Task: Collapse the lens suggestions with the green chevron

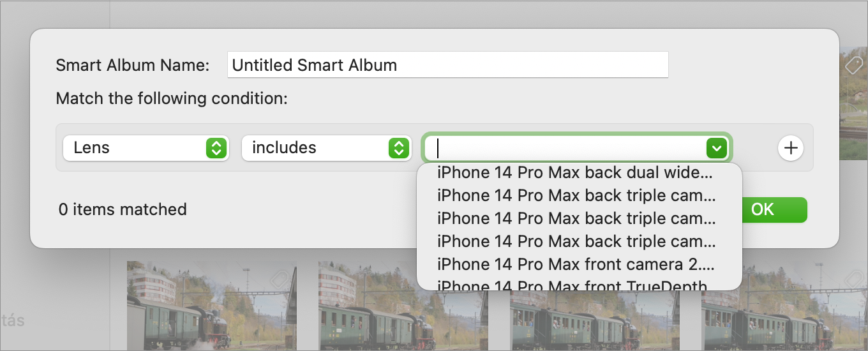Action: coord(717,148)
